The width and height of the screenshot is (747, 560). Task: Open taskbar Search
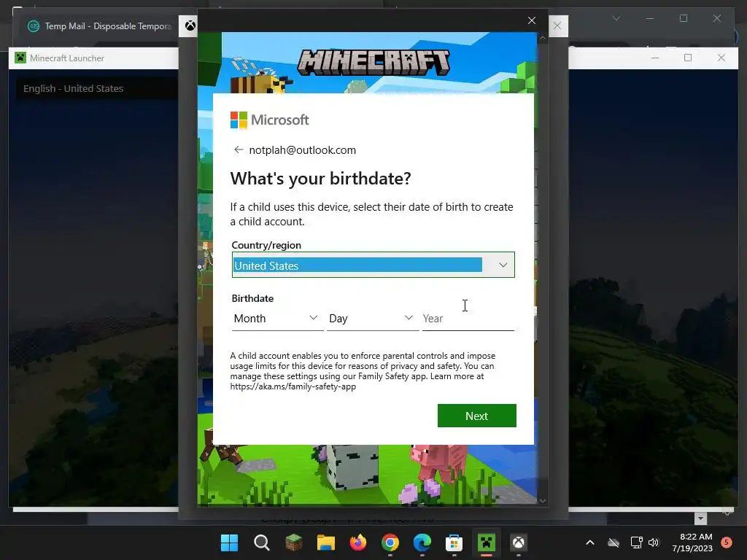coord(262,542)
